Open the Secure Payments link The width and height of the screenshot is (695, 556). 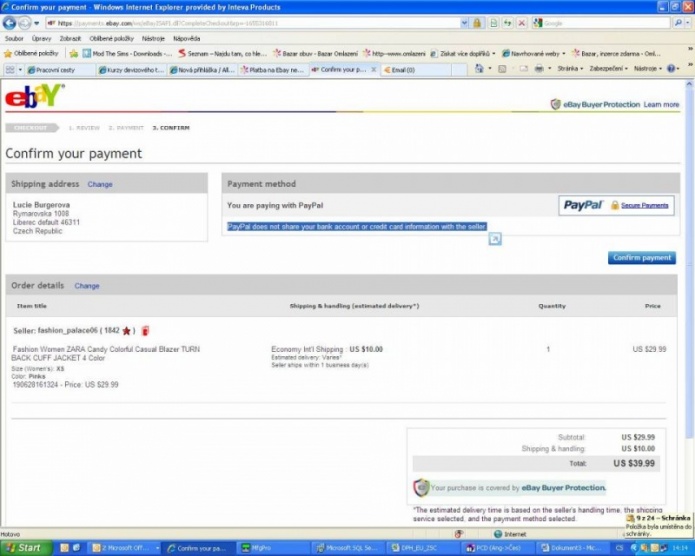644,205
